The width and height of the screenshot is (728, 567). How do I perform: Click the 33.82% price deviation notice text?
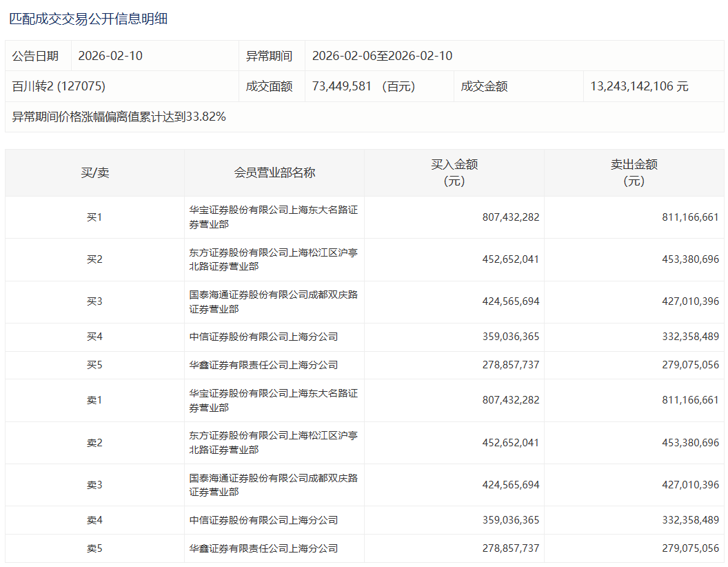point(119,117)
